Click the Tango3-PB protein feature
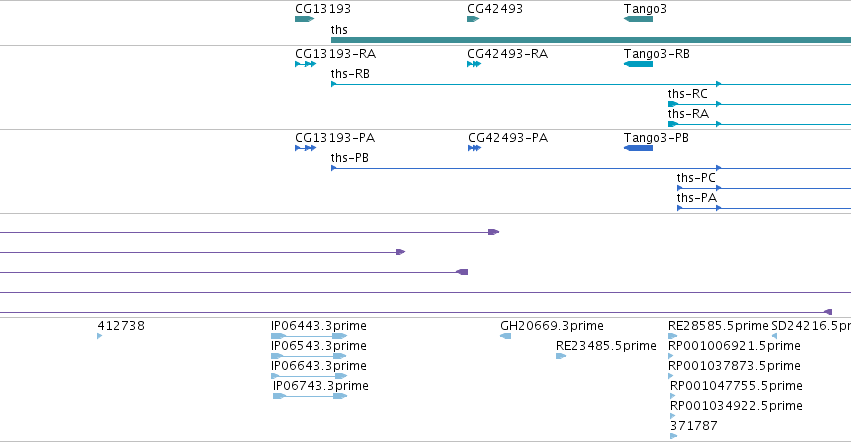 (x=638, y=148)
